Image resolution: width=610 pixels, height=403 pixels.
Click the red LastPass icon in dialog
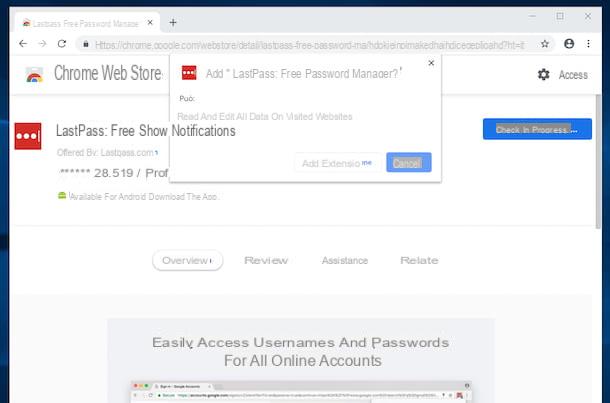189,73
